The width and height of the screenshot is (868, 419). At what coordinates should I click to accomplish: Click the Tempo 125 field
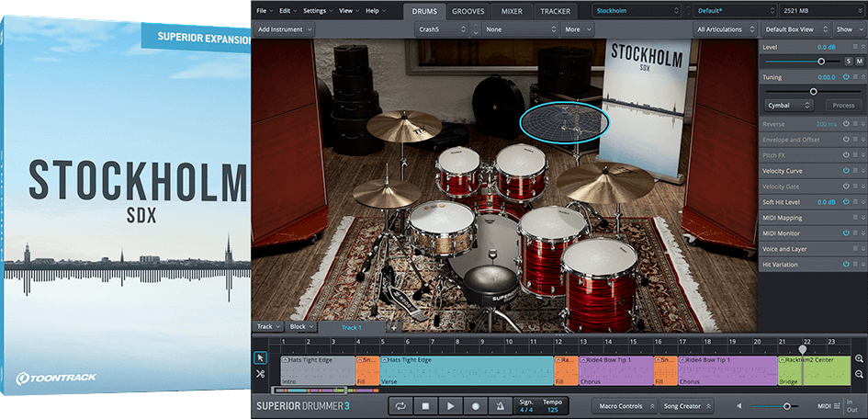click(x=552, y=406)
